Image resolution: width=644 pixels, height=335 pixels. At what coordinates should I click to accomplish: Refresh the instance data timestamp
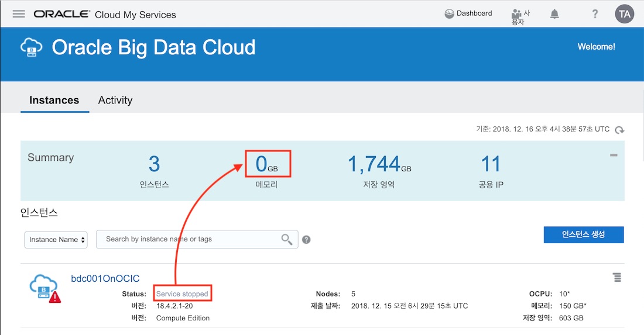[x=619, y=130]
